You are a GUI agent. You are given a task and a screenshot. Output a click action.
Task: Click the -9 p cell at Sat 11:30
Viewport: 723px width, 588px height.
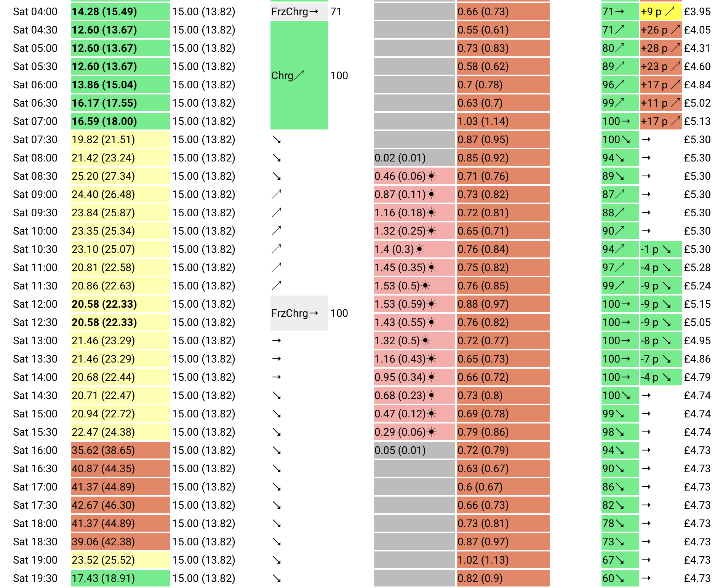661,286
